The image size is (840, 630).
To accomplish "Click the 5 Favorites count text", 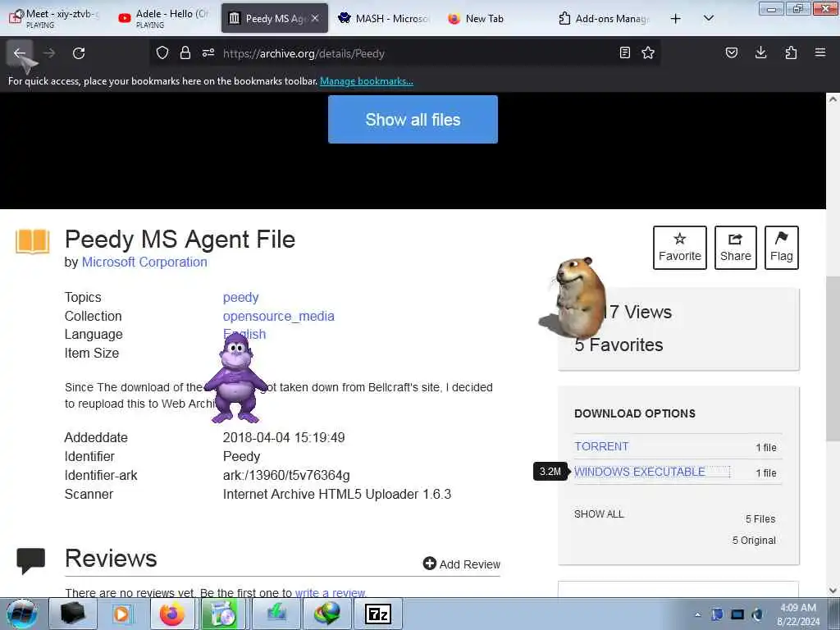I will coord(619,345).
